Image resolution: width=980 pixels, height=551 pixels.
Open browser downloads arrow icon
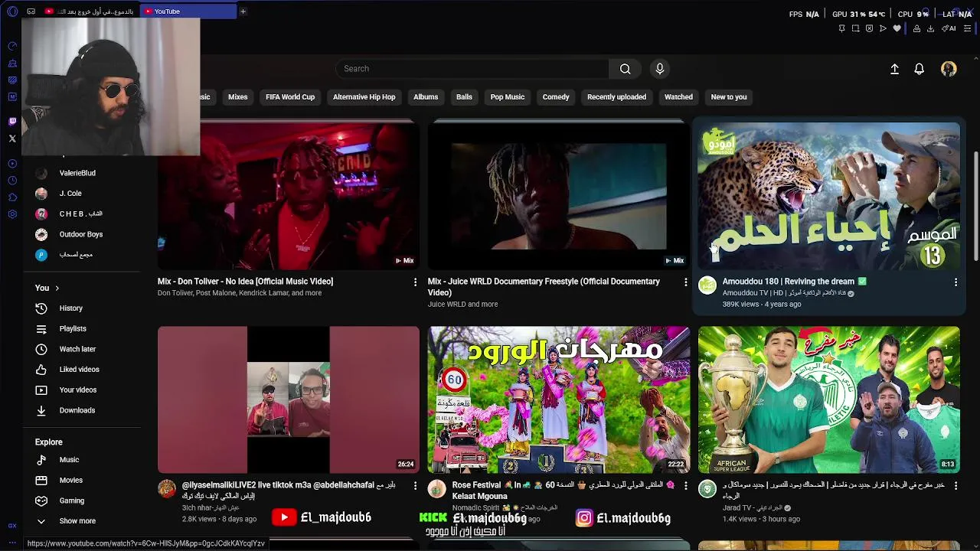point(930,28)
